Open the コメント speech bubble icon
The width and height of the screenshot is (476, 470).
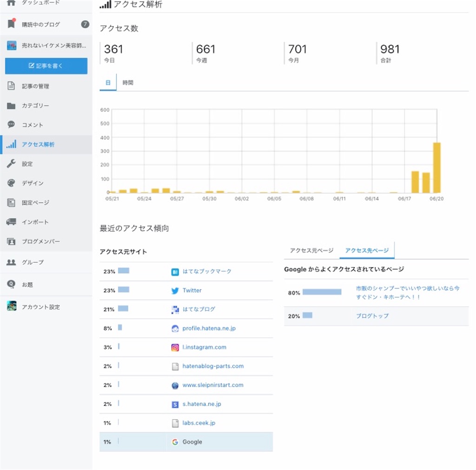point(11,124)
